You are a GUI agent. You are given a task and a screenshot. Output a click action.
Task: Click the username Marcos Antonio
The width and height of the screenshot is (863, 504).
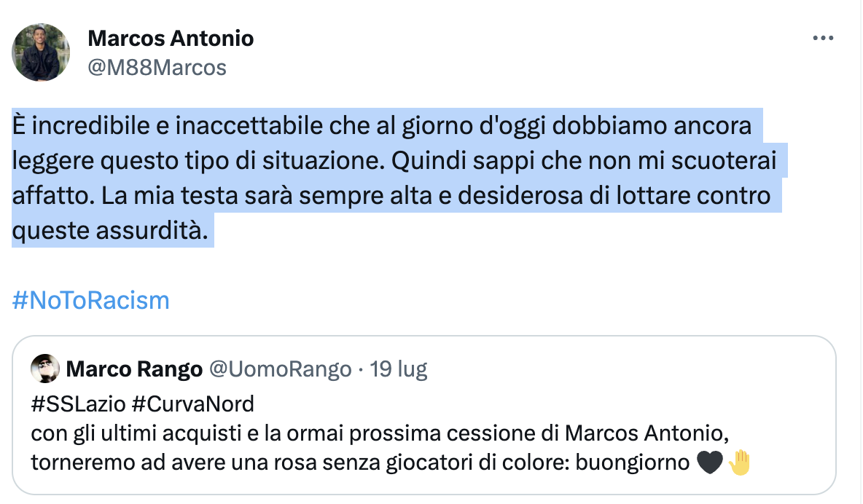(x=170, y=38)
